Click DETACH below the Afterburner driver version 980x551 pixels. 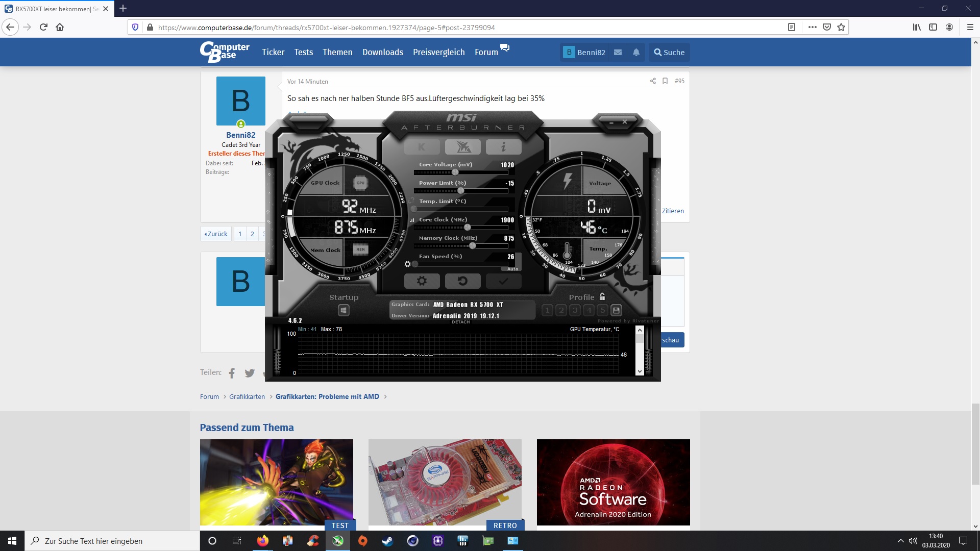pos(460,322)
